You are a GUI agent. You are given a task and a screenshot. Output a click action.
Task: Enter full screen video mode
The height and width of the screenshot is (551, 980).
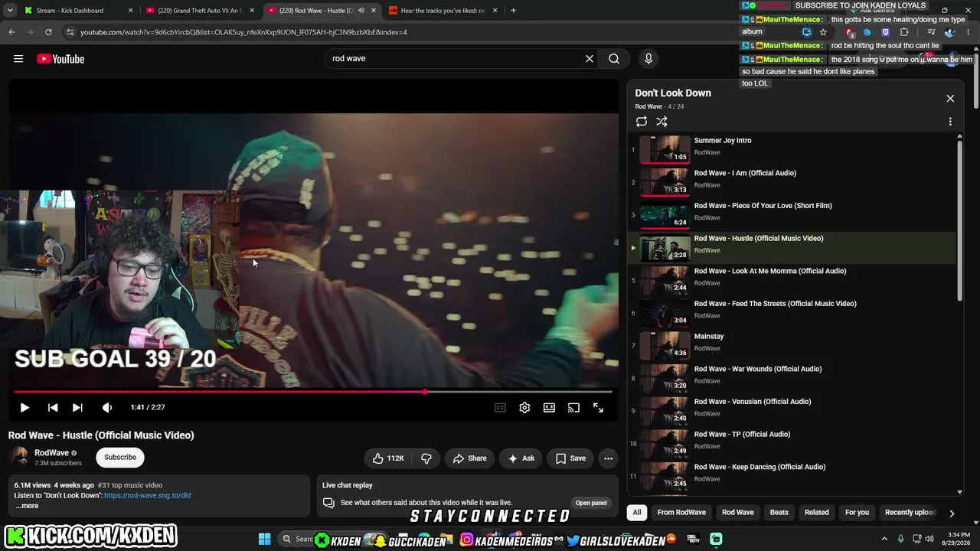598,408
